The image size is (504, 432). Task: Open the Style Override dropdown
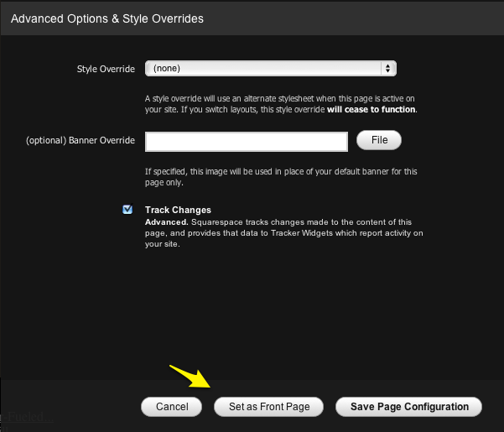(270, 69)
